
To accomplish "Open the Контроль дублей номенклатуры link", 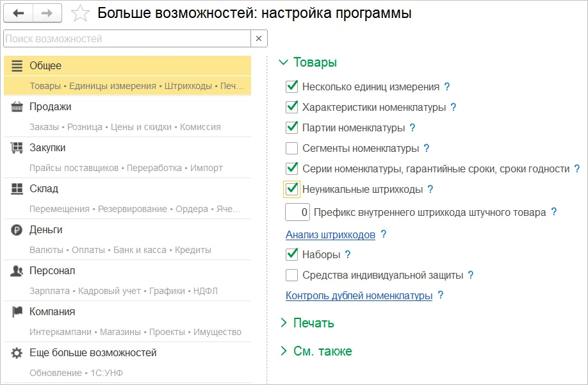I will point(359,296).
